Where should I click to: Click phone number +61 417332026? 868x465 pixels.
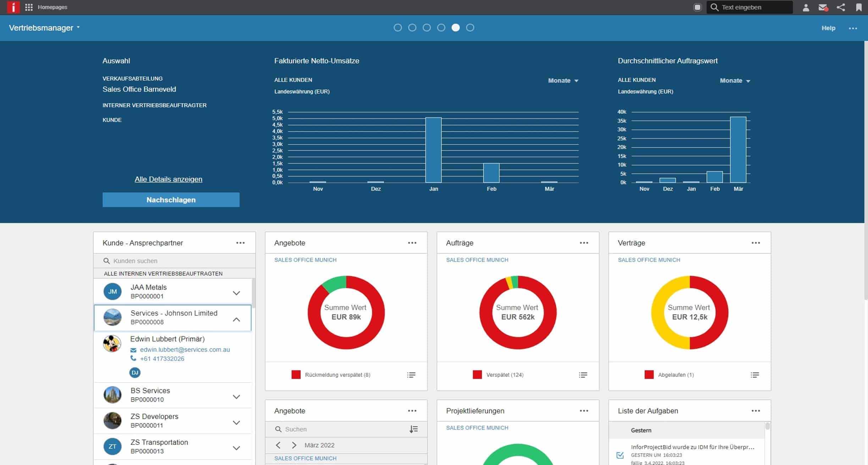(162, 359)
